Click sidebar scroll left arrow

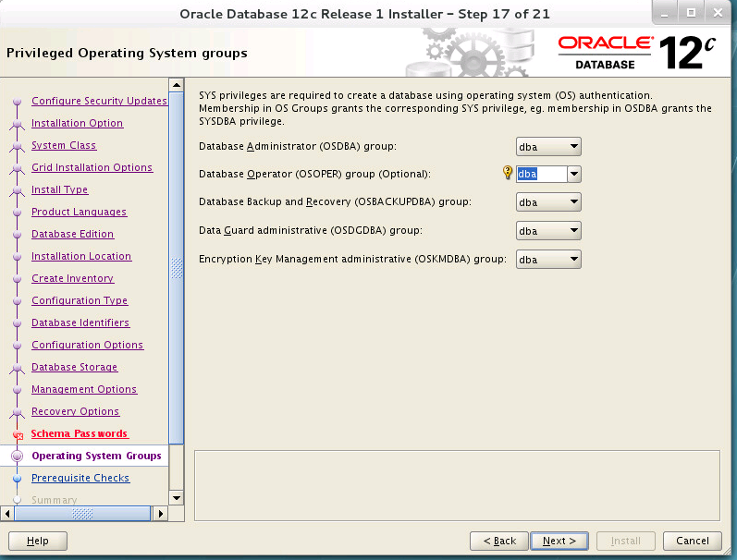click(x=7, y=514)
